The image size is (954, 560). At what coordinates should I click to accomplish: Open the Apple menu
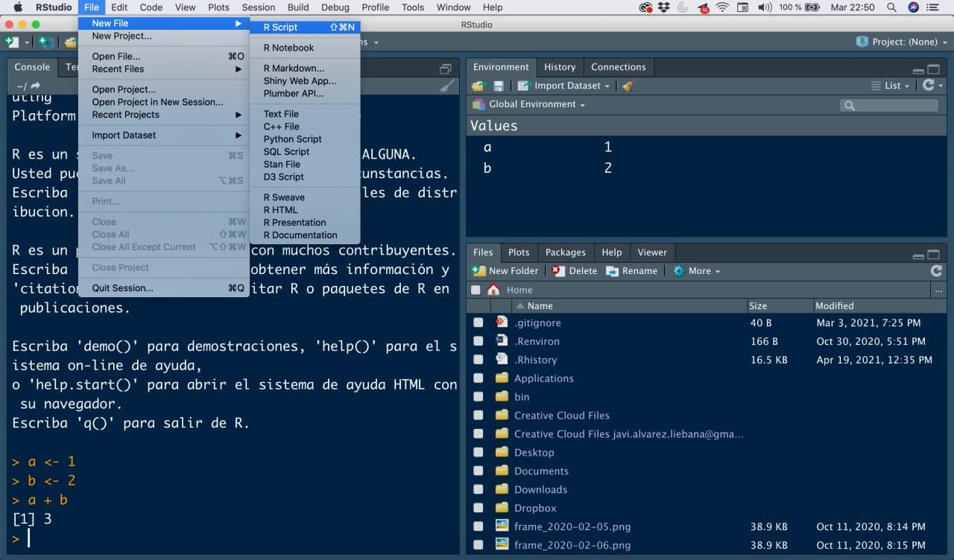point(17,7)
